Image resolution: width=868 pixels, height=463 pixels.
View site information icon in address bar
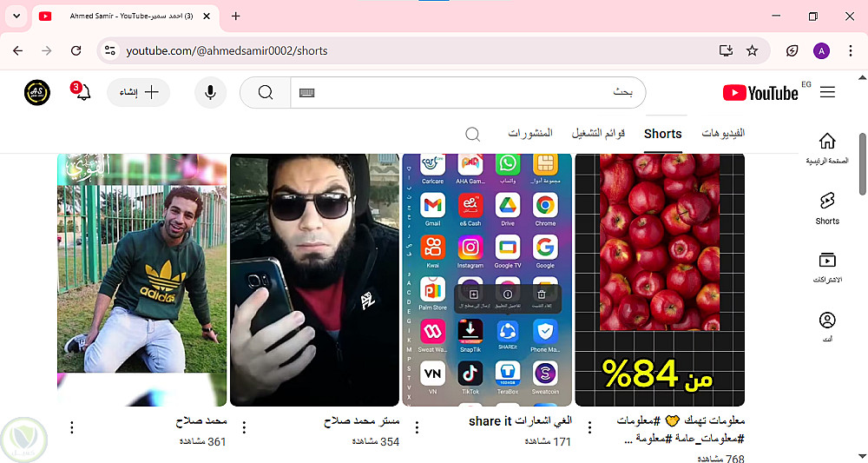pyautogui.click(x=110, y=51)
